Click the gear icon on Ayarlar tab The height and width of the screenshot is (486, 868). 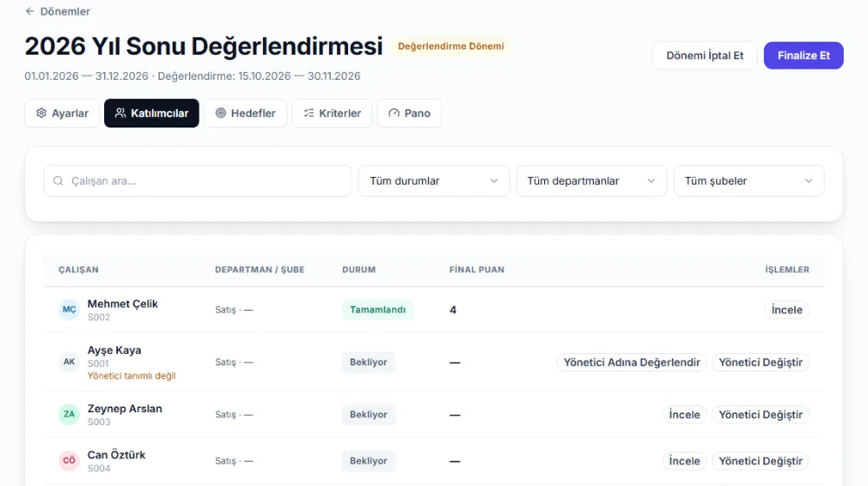[x=41, y=113]
